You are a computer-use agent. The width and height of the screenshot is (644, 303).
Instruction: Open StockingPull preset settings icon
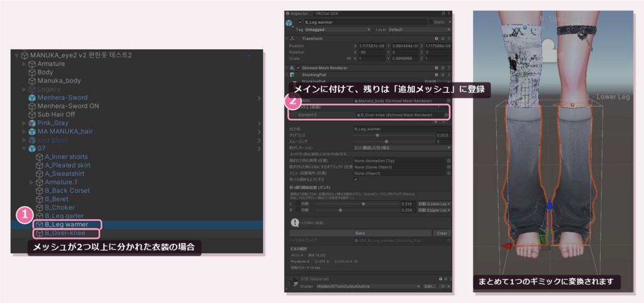click(442, 75)
